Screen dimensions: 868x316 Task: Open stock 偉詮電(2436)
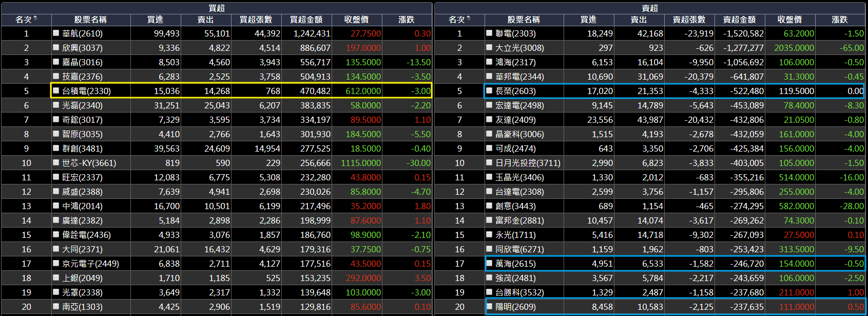86,235
